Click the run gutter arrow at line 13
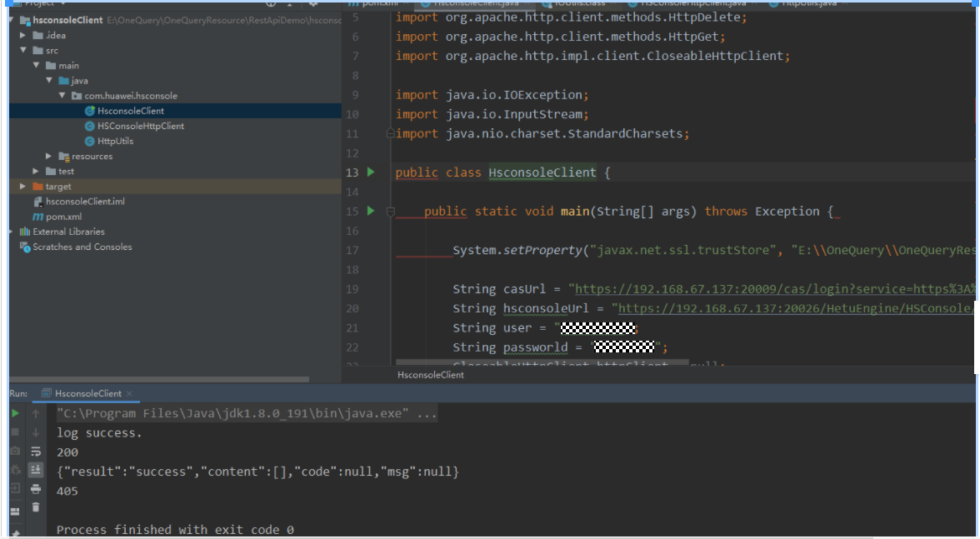980x539 pixels. click(x=372, y=172)
